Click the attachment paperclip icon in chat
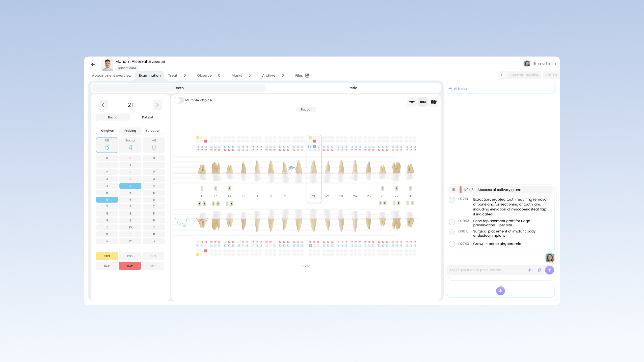The height and width of the screenshot is (362, 644). (x=539, y=270)
